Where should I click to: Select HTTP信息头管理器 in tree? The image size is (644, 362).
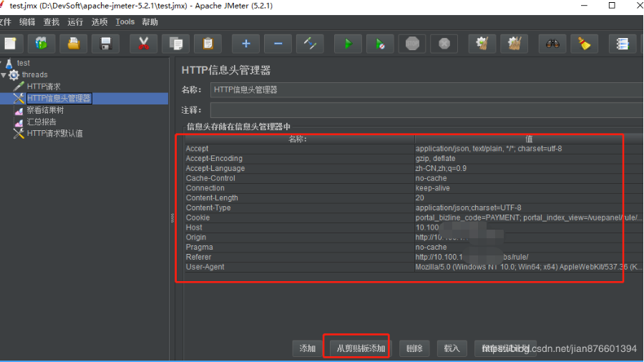tap(59, 98)
